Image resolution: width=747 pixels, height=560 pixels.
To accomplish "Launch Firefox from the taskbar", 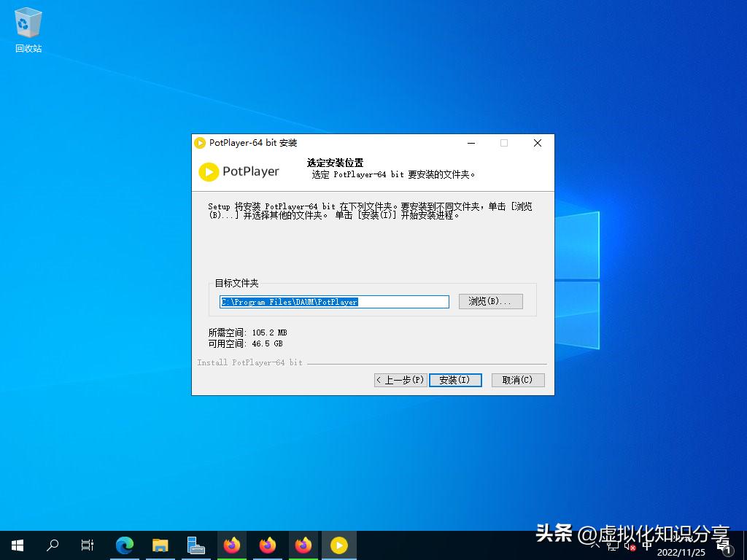I will [231, 545].
